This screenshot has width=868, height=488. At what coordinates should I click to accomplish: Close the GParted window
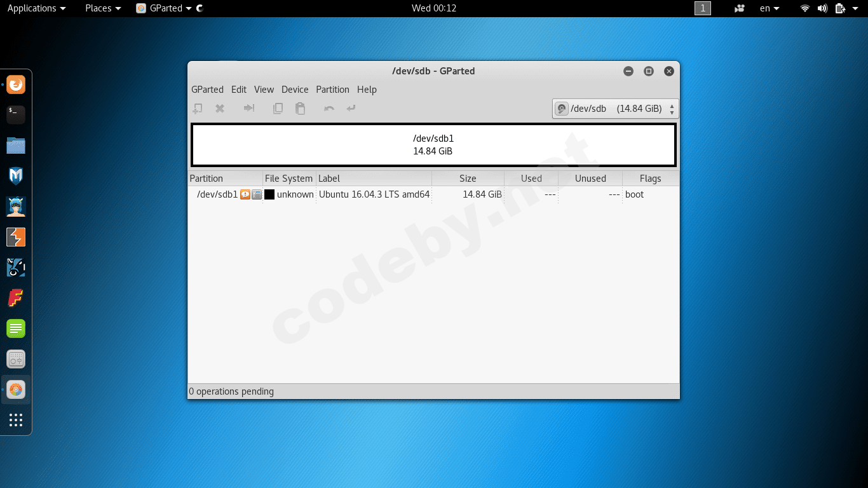point(669,71)
